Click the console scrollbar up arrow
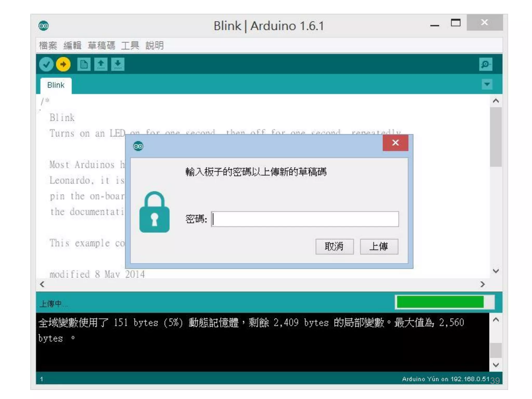 [496, 320]
